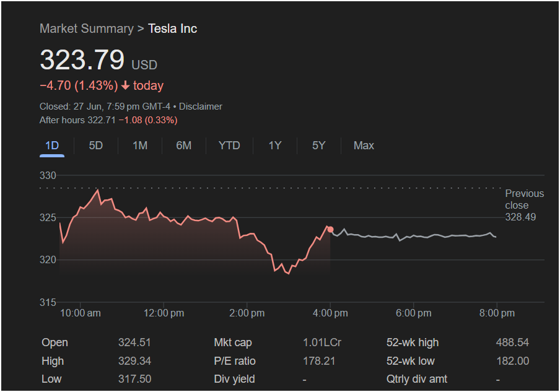Click the Low value 317.50
Image resolution: width=560 pixels, height=392 pixels.
(134, 379)
